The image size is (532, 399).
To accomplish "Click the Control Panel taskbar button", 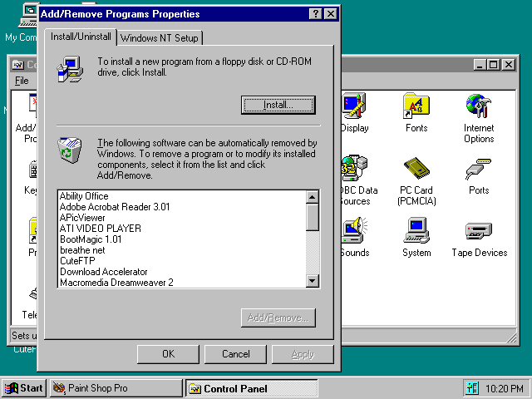I will (251, 388).
